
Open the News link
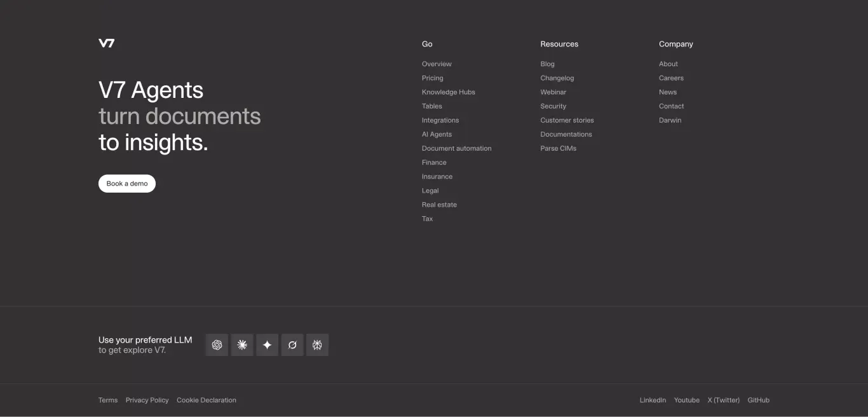click(x=668, y=92)
